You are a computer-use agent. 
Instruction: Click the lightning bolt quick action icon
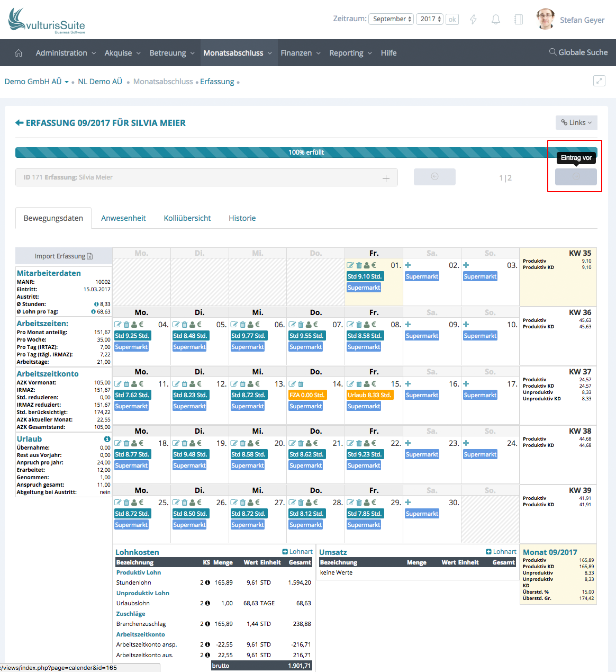click(473, 20)
